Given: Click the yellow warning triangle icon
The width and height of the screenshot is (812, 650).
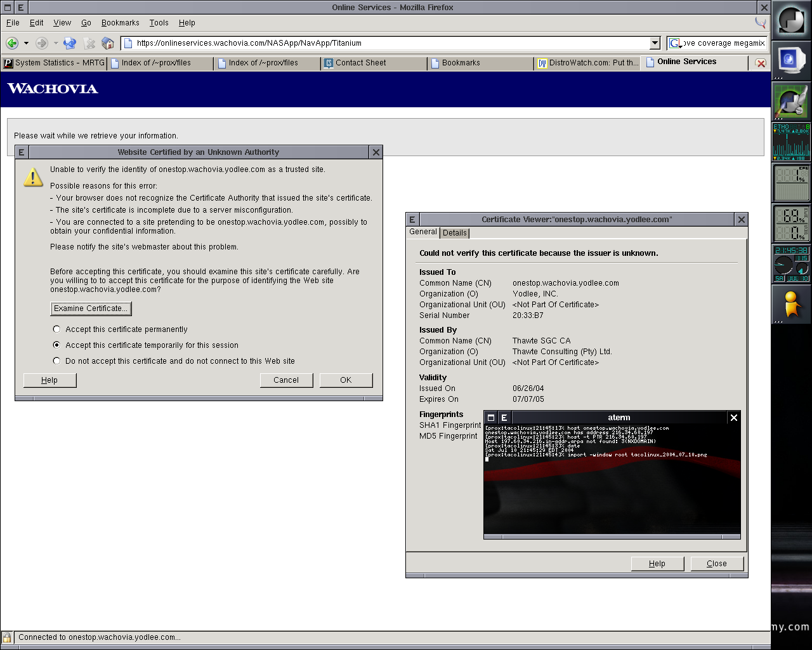Looking at the screenshot, I should click(x=33, y=177).
